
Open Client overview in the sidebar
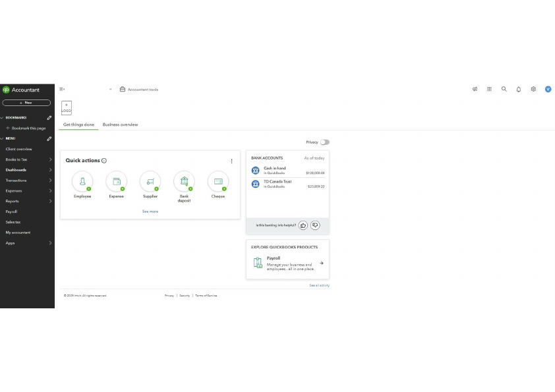18,149
